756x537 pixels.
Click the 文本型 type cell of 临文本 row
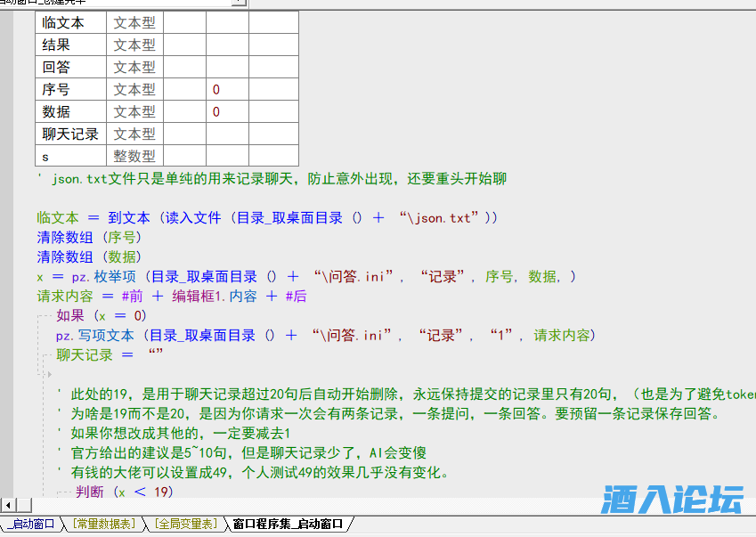coord(135,22)
